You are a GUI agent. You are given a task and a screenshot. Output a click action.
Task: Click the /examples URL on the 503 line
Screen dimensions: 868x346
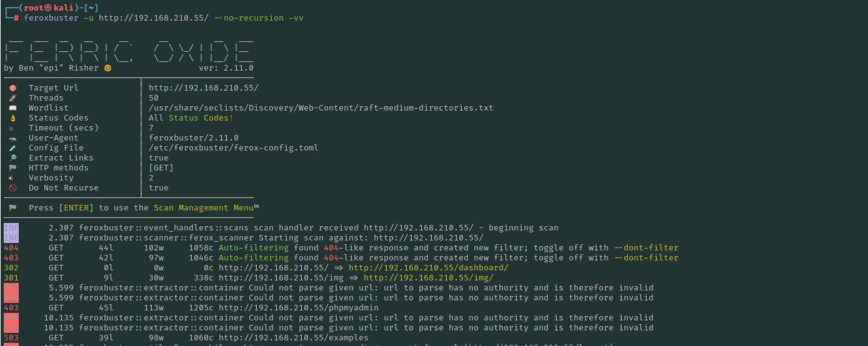pos(293,338)
